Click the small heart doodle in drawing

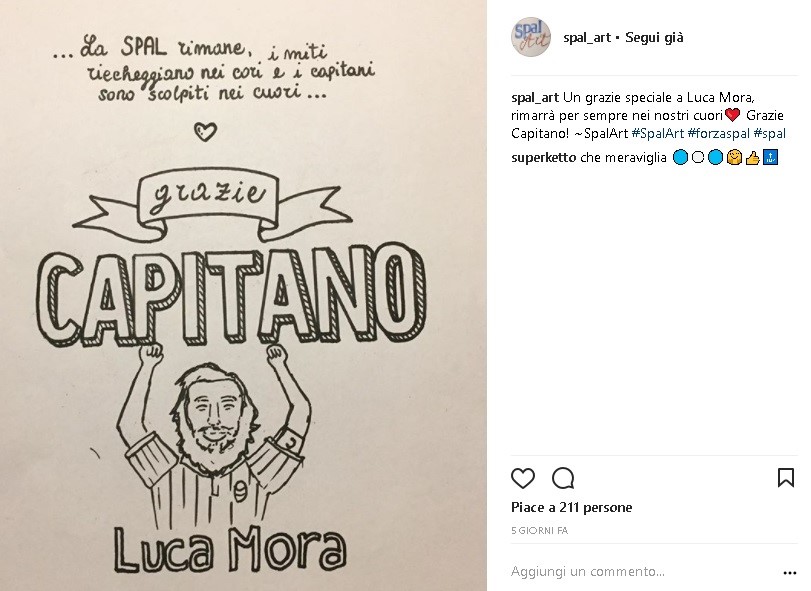coord(205,132)
